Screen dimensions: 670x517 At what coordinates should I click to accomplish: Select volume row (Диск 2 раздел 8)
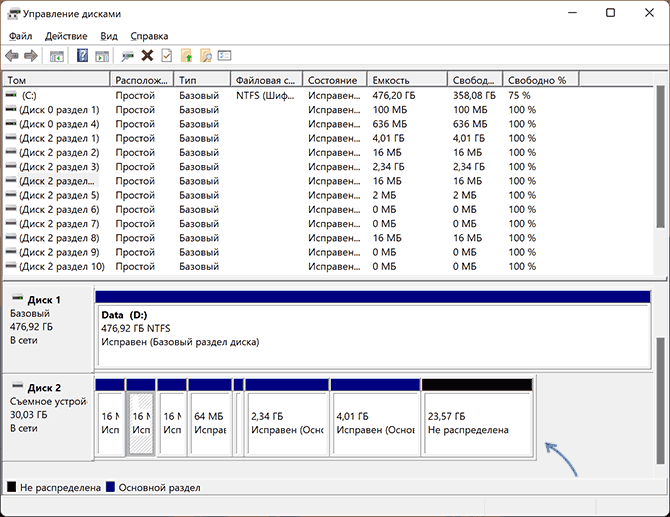(x=328, y=238)
